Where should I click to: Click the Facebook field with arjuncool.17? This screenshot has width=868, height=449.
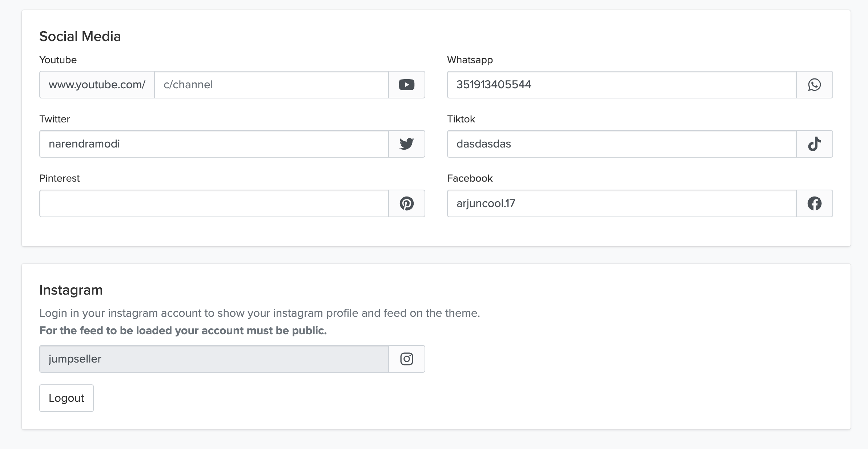point(622,203)
